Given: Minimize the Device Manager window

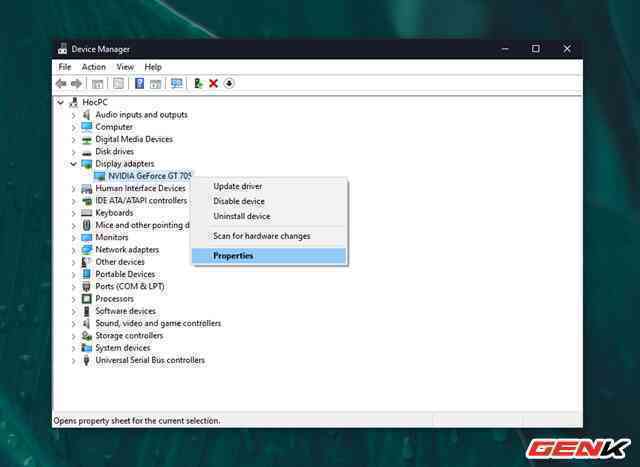Looking at the screenshot, I should point(505,49).
